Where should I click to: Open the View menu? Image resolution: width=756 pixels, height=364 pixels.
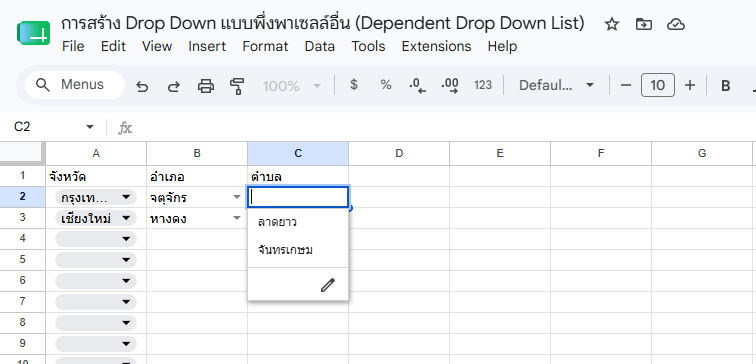tap(157, 46)
